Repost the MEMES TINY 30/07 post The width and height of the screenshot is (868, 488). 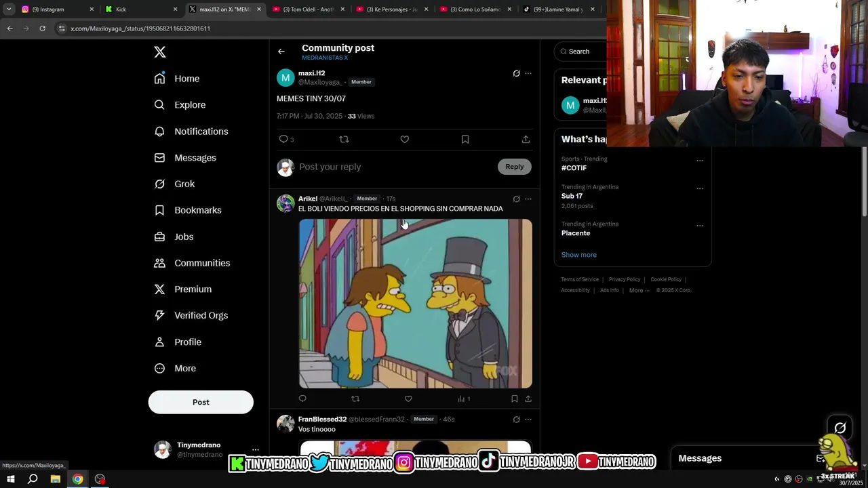click(344, 139)
